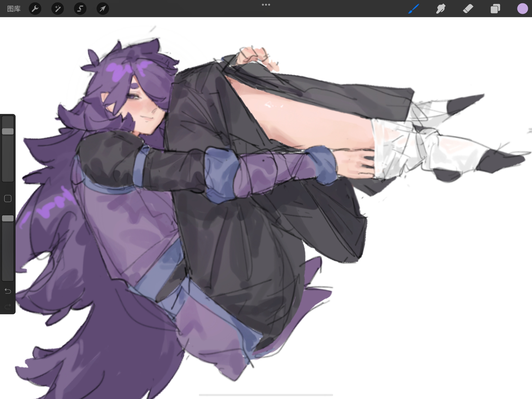Open the lavender color picker circle
This screenshot has height=399, width=532.
[x=522, y=9]
